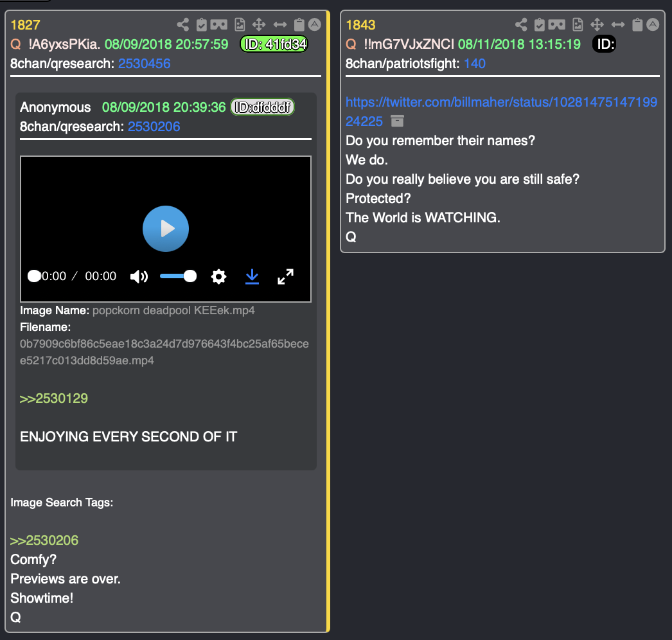Click the black ID: badge on post 1843
Screen dimensions: 672x640
point(604,44)
